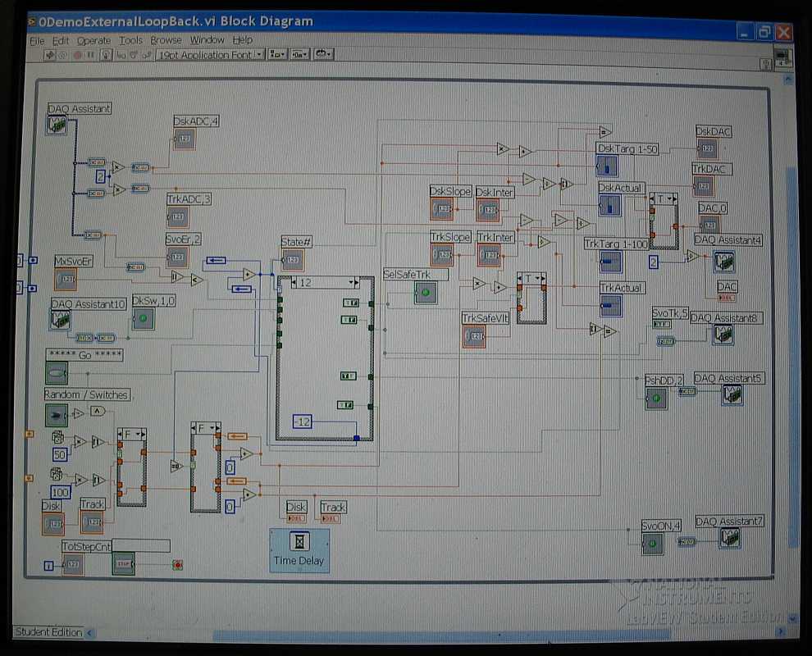Select the DskTarg 1-50 slider terminal
The image size is (812, 656).
click(608, 166)
